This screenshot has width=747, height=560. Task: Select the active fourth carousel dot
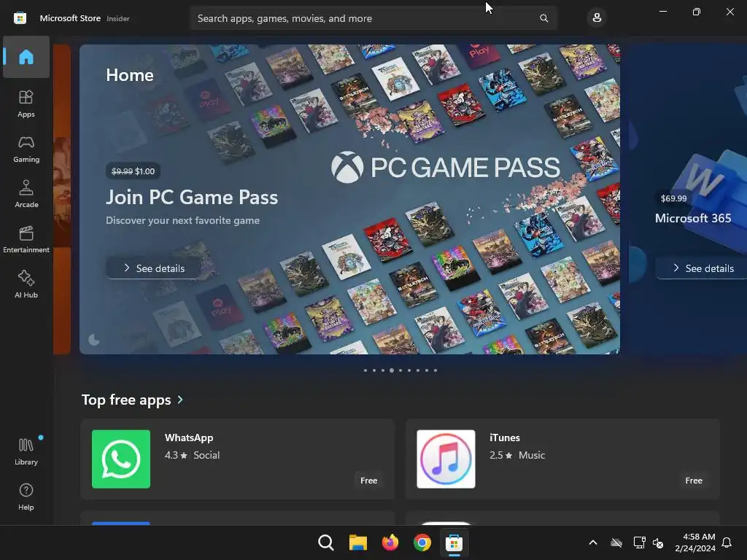pos(392,370)
